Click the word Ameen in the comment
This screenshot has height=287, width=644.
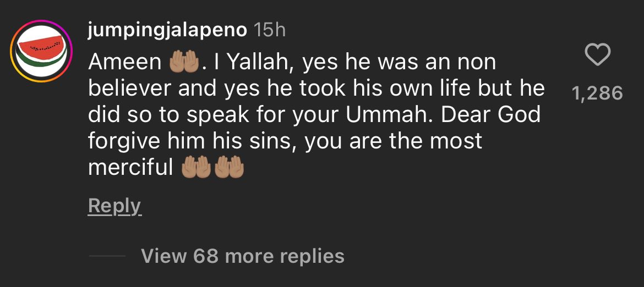[125, 63]
